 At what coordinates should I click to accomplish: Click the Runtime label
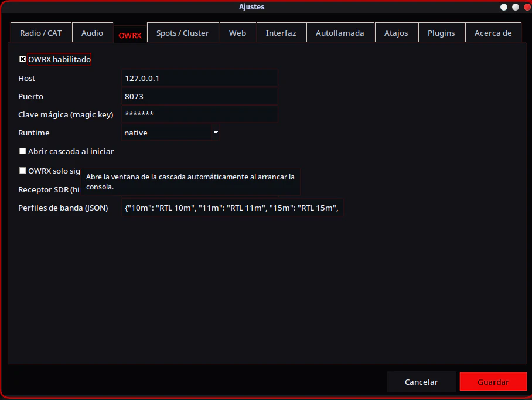34,133
